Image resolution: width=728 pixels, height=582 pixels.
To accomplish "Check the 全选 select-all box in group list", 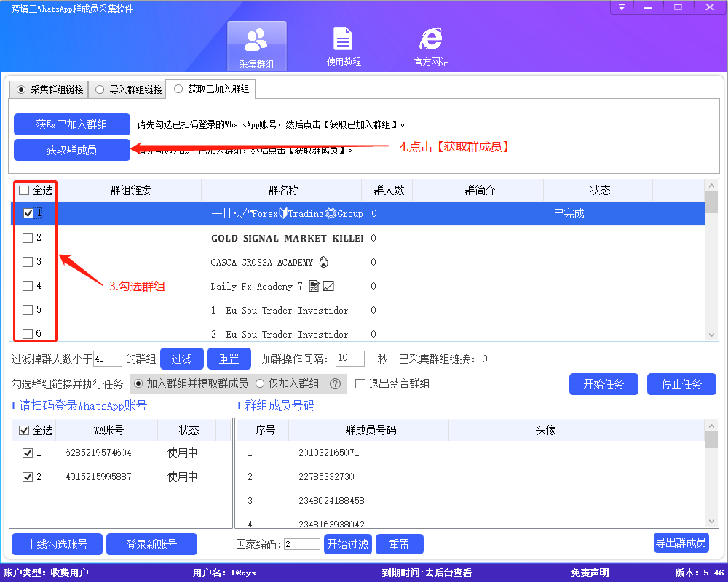I will click(x=24, y=189).
